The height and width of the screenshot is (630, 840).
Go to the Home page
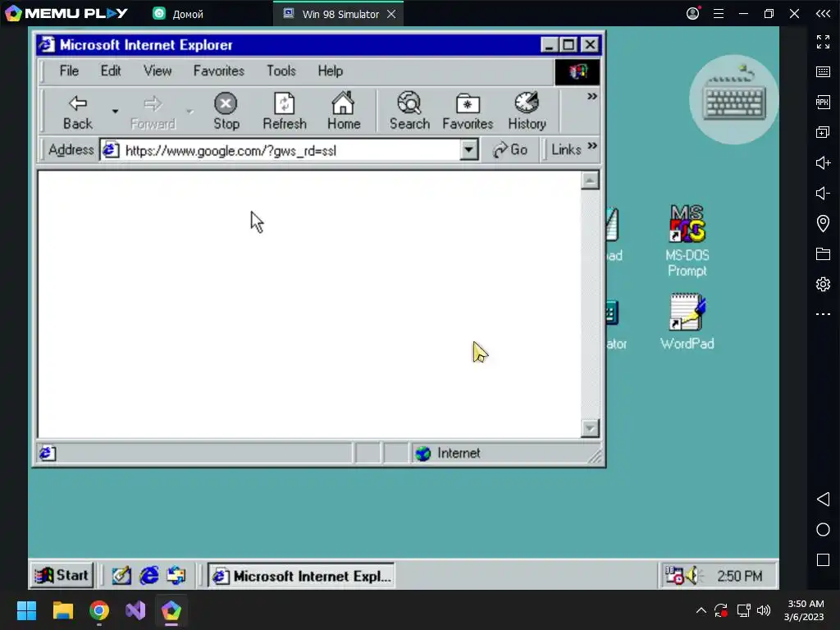[344, 112]
